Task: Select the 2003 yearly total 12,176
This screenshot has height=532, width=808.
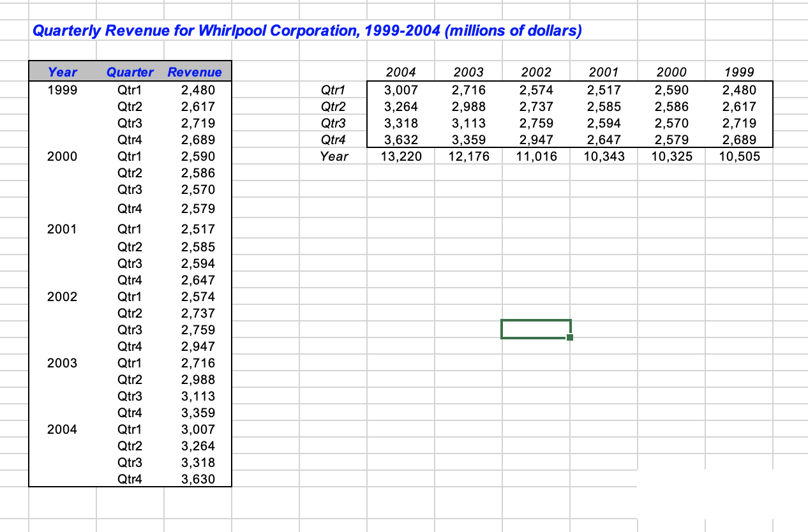Action: pos(468,156)
